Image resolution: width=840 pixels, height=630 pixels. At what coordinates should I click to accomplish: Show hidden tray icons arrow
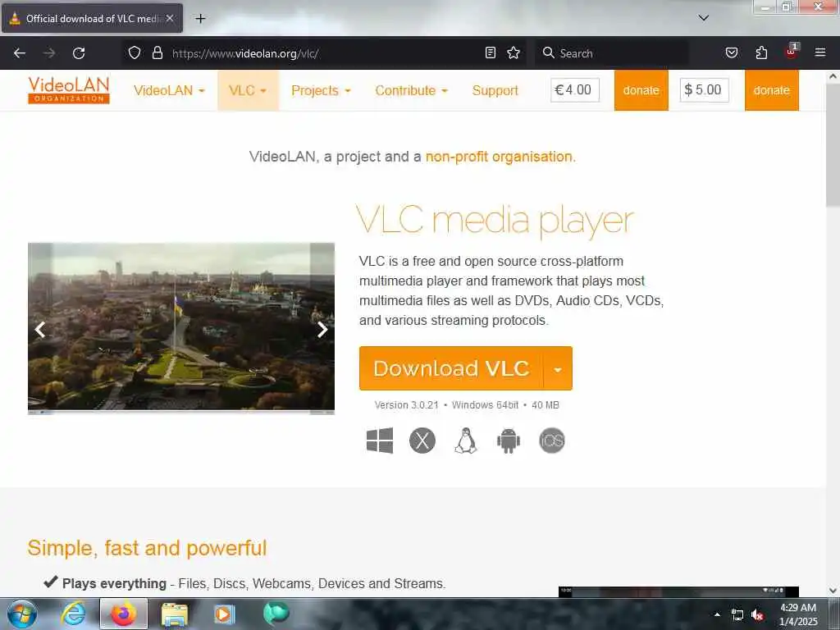click(x=717, y=614)
